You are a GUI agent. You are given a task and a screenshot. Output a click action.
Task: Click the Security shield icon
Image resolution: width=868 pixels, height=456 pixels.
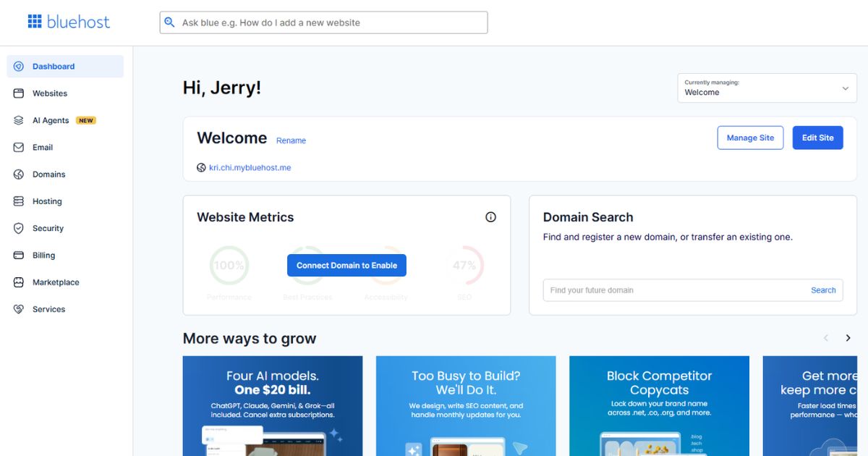(x=19, y=228)
